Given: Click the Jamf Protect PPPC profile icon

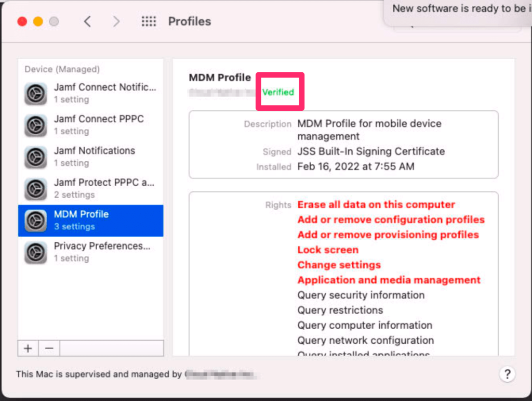Looking at the screenshot, I should [x=36, y=189].
